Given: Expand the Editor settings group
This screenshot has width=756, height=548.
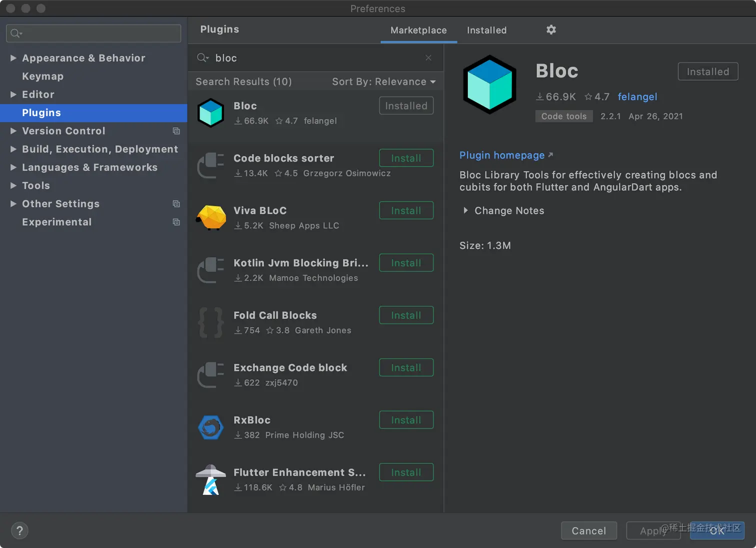Looking at the screenshot, I should click(13, 94).
